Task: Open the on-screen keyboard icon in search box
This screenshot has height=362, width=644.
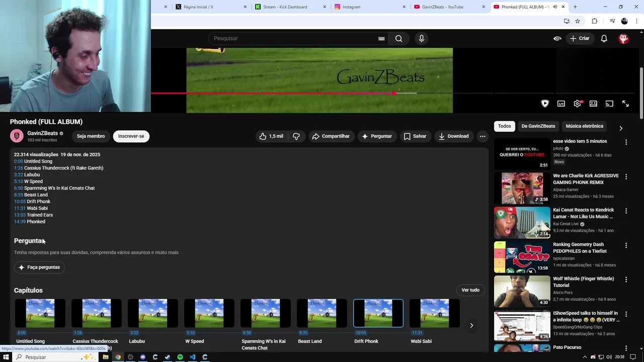Action: click(x=381, y=39)
